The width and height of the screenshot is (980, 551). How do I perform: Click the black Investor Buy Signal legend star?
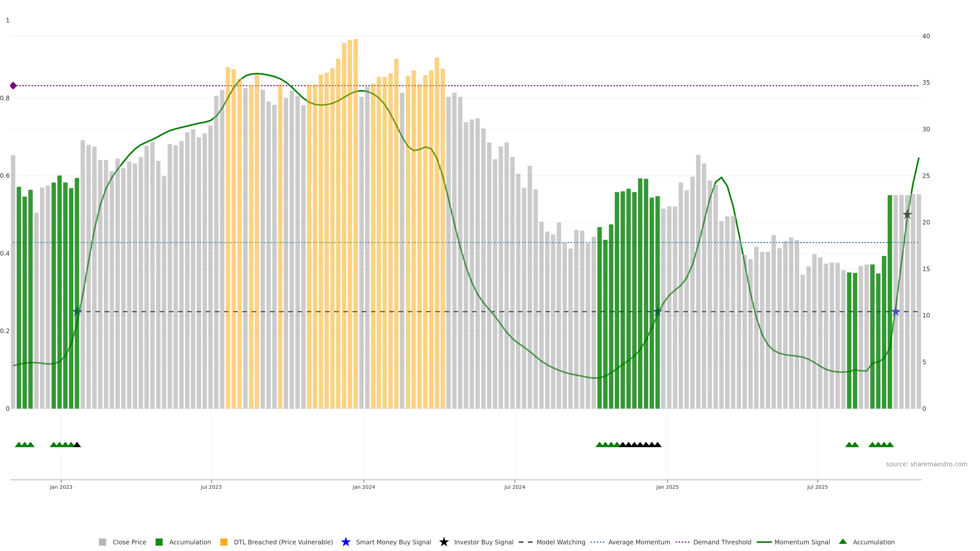(x=444, y=542)
